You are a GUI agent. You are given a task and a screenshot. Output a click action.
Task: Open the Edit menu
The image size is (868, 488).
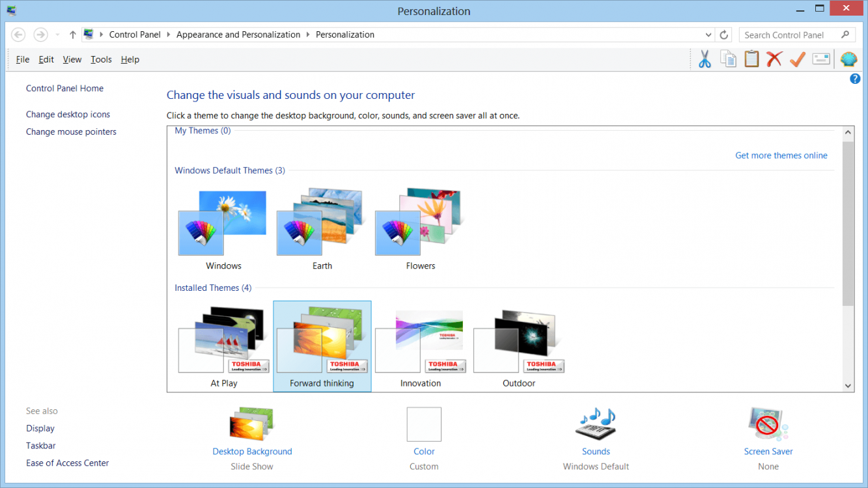(46, 59)
